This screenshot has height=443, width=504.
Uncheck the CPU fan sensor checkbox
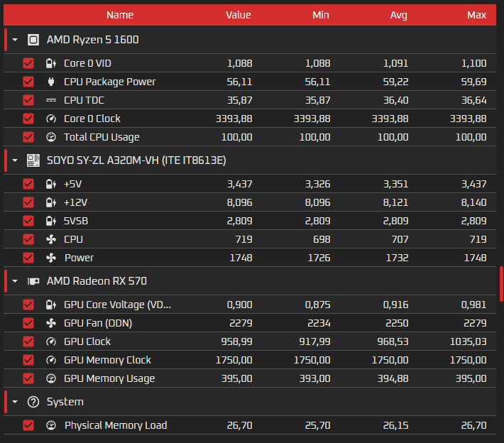[x=28, y=239]
